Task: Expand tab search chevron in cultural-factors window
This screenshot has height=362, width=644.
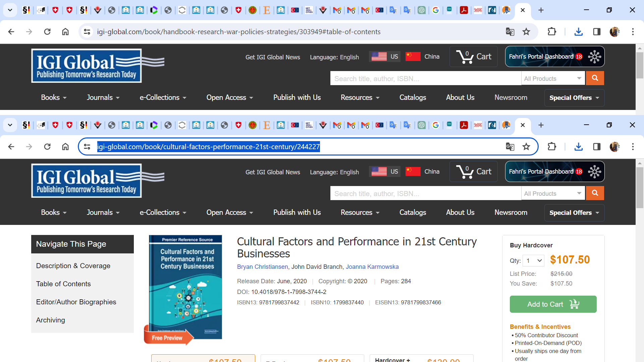Action: click(10, 125)
